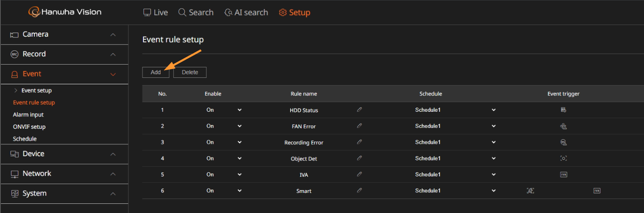Open the Schedule menu item in sidebar
644x213 pixels.
click(x=25, y=139)
